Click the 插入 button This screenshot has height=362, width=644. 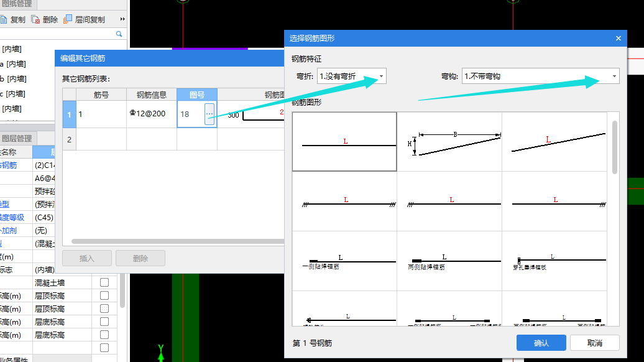86,258
